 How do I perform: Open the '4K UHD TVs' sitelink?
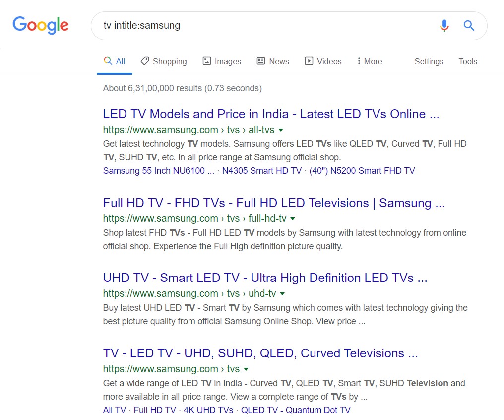[x=208, y=410]
